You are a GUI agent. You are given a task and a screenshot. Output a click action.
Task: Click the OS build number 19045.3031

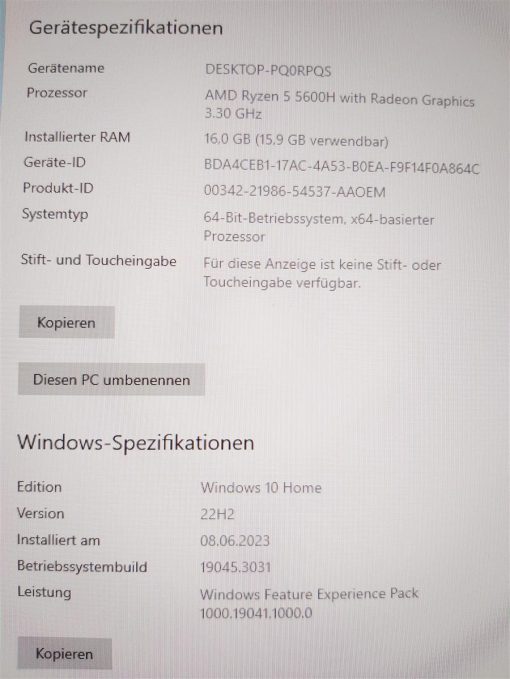pyautogui.click(x=236, y=567)
